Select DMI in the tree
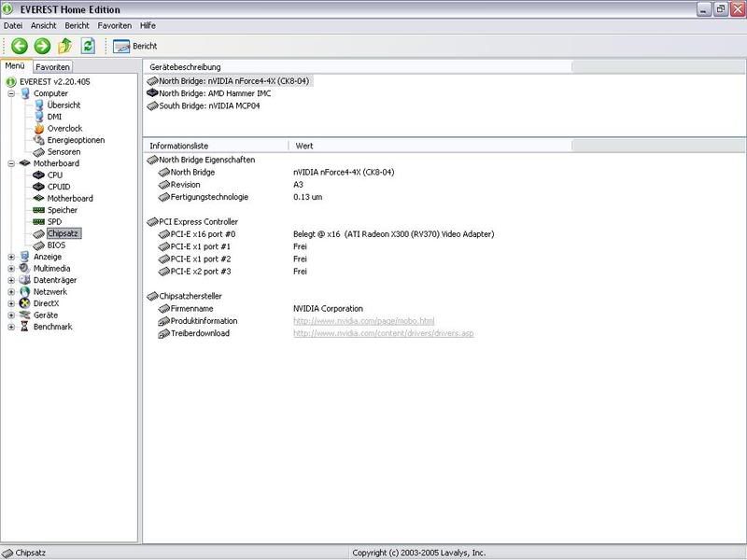 point(54,117)
